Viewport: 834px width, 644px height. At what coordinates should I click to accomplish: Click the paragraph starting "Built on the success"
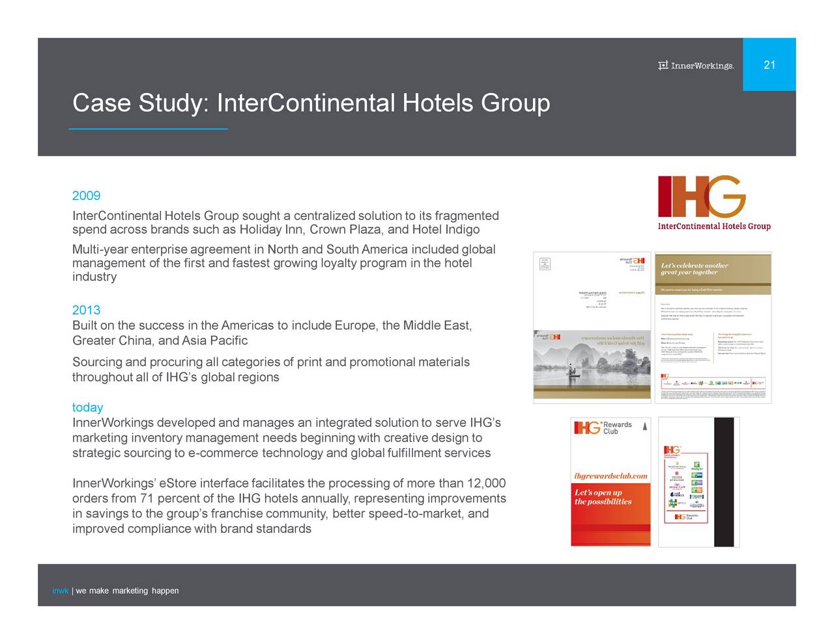click(272, 333)
